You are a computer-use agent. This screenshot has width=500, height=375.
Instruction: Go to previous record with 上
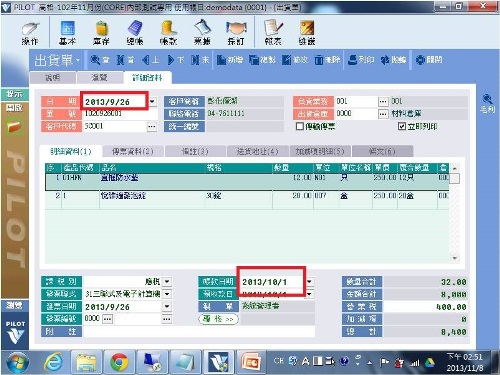[151, 60]
